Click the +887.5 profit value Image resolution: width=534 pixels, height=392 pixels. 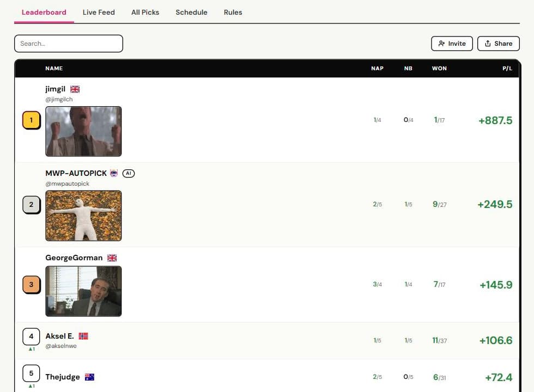pyautogui.click(x=495, y=120)
